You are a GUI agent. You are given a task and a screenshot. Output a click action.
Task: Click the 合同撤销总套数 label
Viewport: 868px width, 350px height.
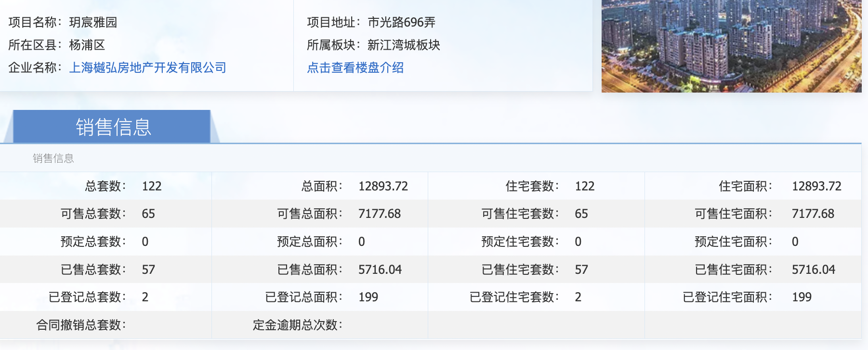81,325
